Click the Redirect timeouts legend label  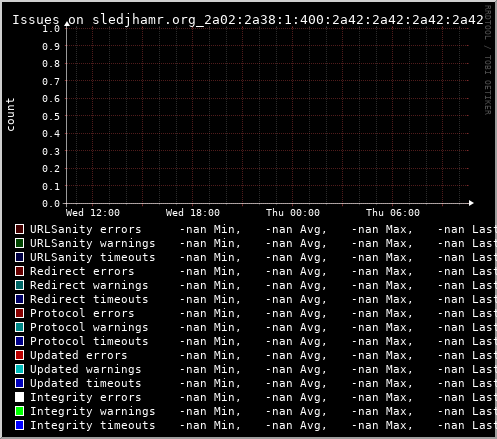point(89,299)
